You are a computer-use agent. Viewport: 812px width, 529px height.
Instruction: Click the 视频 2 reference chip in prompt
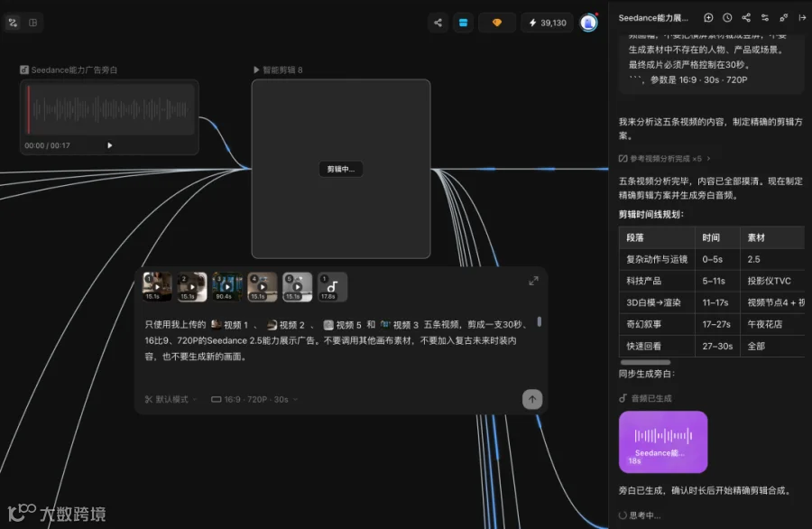click(x=285, y=325)
